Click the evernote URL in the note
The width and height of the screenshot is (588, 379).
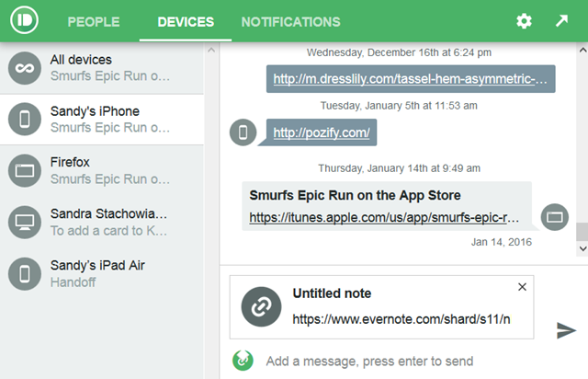tap(401, 319)
